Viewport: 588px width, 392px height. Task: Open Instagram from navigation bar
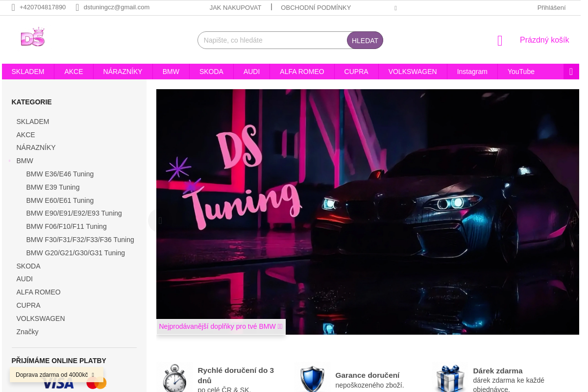pos(472,72)
